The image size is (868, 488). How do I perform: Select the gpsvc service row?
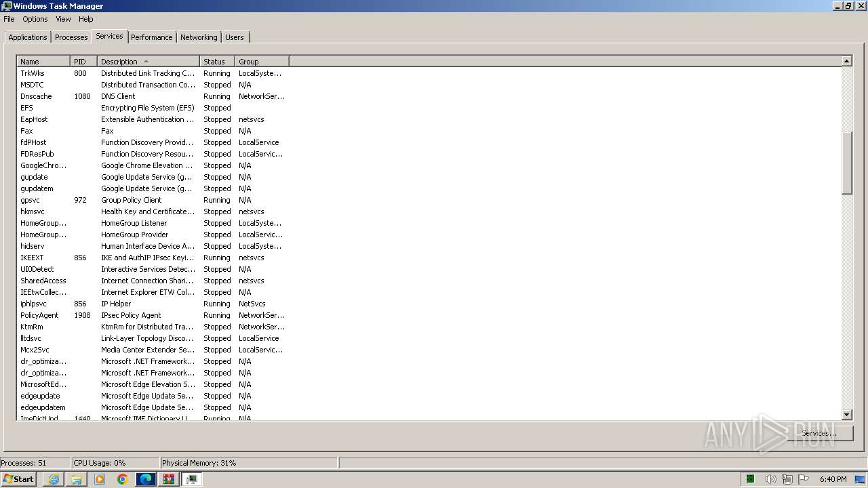[x=429, y=200]
